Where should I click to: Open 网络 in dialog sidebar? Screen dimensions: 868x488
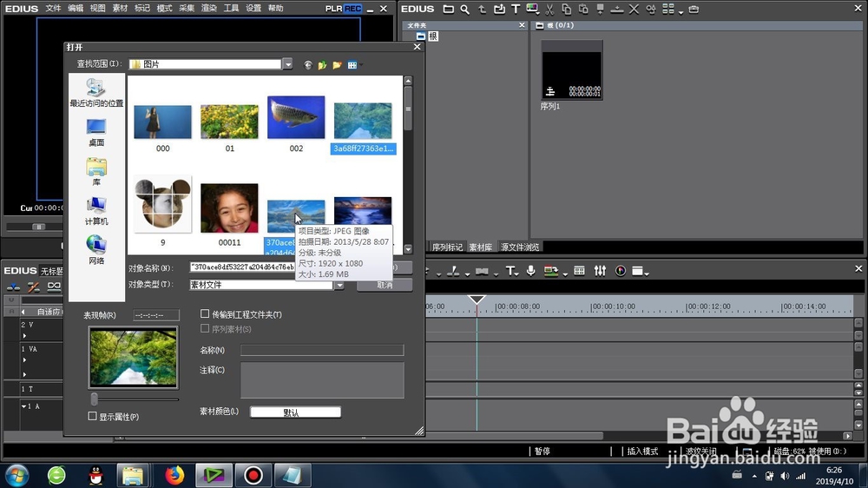click(96, 250)
